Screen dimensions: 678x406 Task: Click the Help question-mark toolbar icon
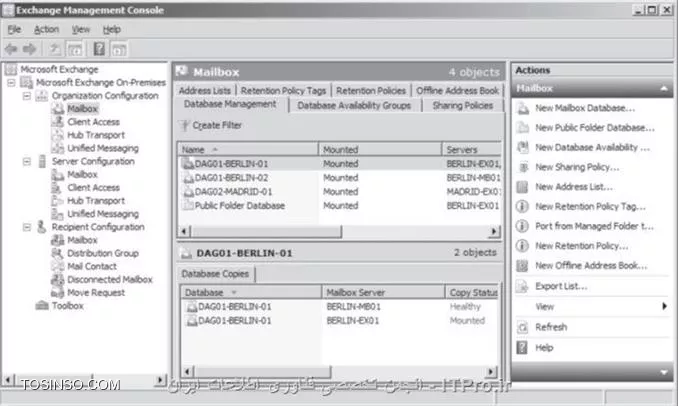(99, 49)
